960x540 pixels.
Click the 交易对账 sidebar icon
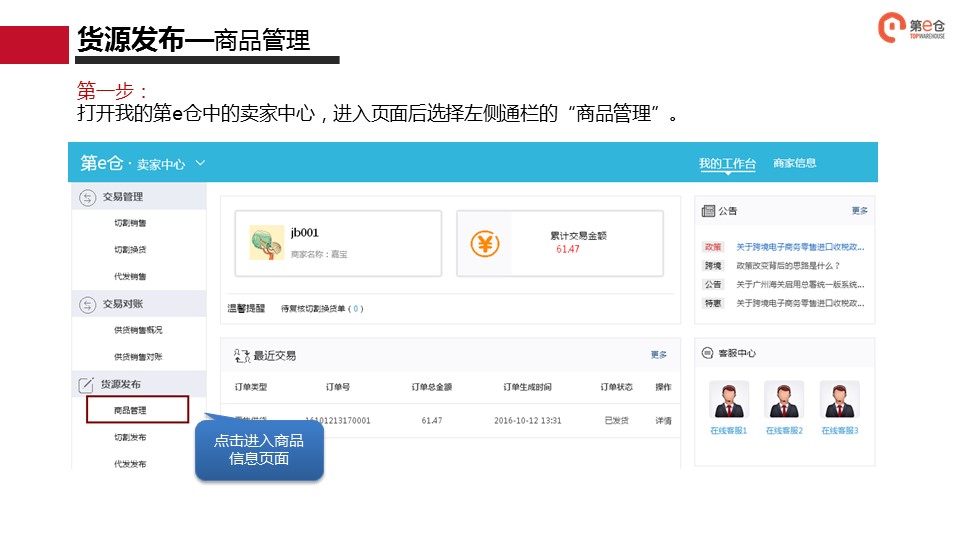coord(88,304)
